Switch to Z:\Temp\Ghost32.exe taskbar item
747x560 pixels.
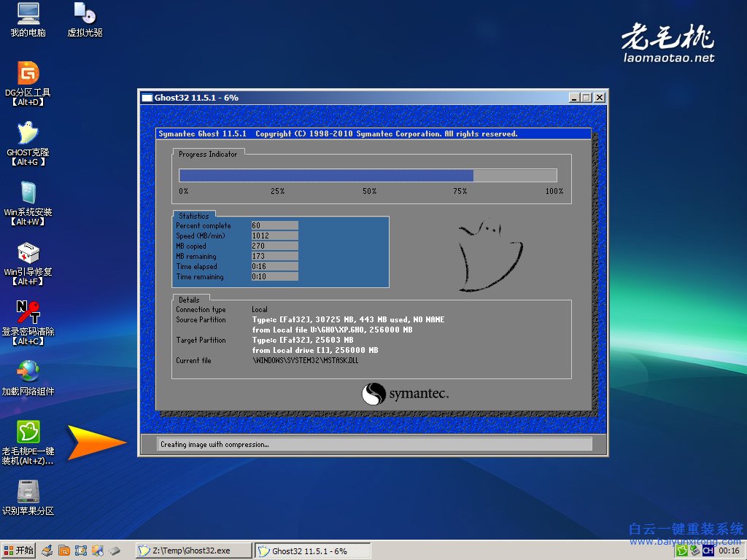click(193, 551)
